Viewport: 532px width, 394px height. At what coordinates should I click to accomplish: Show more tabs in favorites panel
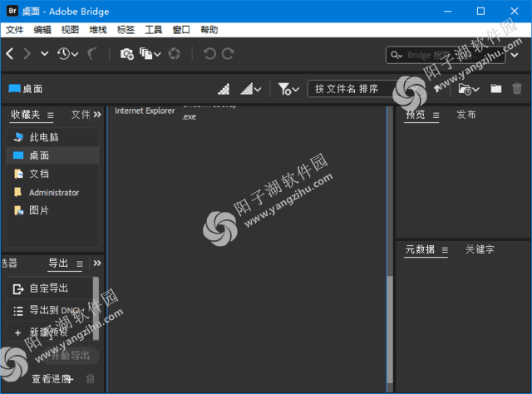click(97, 115)
